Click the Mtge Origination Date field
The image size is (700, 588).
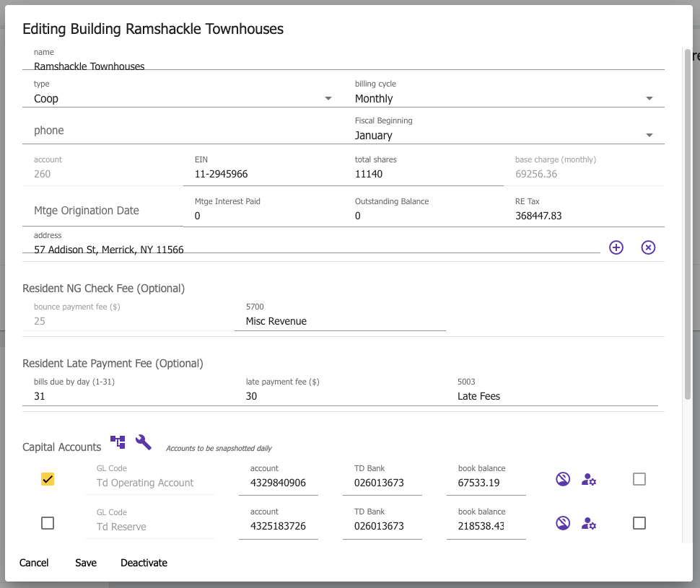102,211
